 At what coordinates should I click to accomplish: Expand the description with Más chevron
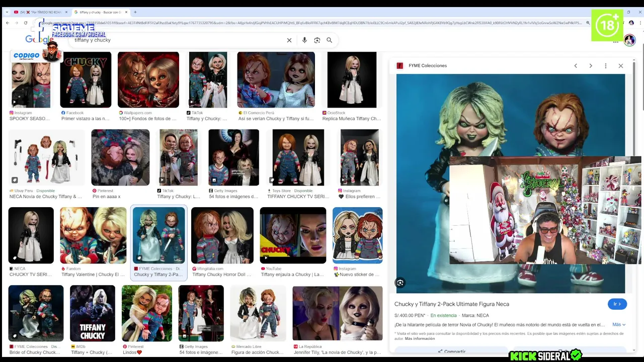pos(619,325)
